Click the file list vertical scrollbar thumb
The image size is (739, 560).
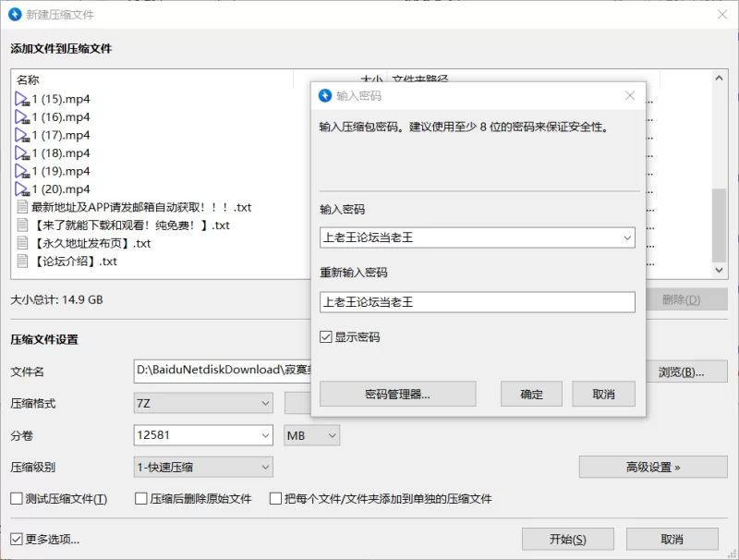pyautogui.click(x=719, y=225)
